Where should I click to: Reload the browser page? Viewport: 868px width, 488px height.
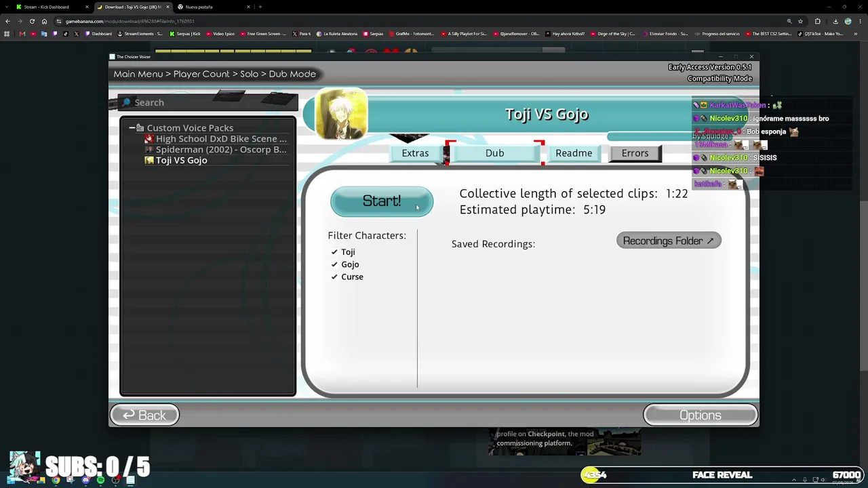(32, 21)
